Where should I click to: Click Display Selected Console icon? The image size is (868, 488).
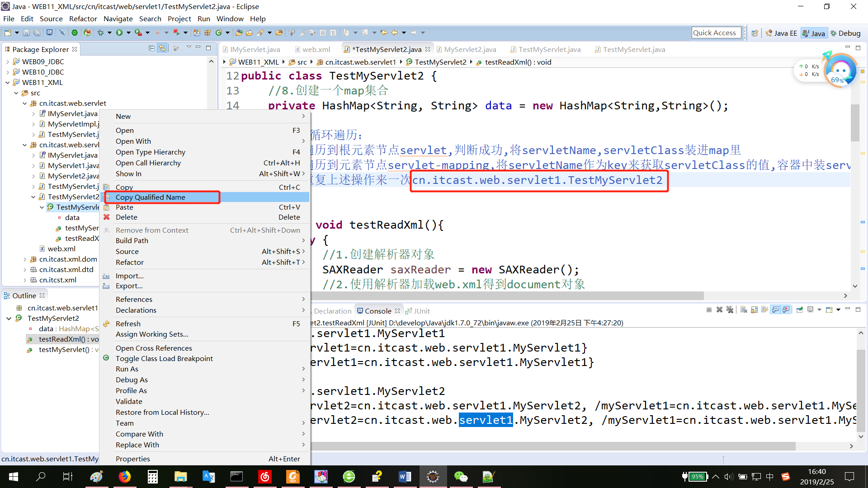(810, 310)
